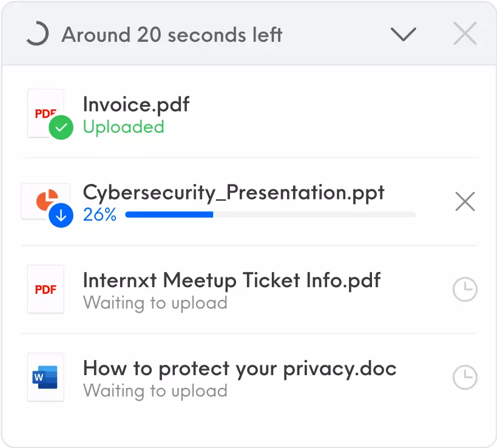This screenshot has height=448, width=497.
Task: Click the 26% progress bar
Action: pyautogui.click(x=269, y=214)
